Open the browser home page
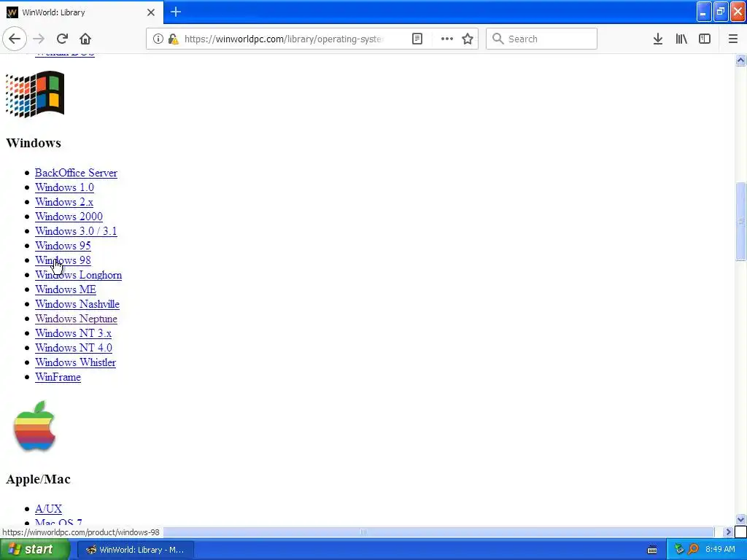The height and width of the screenshot is (560, 747). 85,39
